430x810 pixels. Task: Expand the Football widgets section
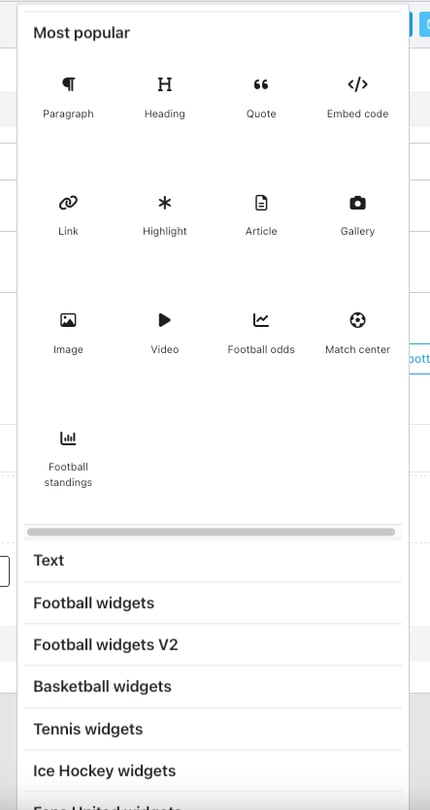point(212,603)
